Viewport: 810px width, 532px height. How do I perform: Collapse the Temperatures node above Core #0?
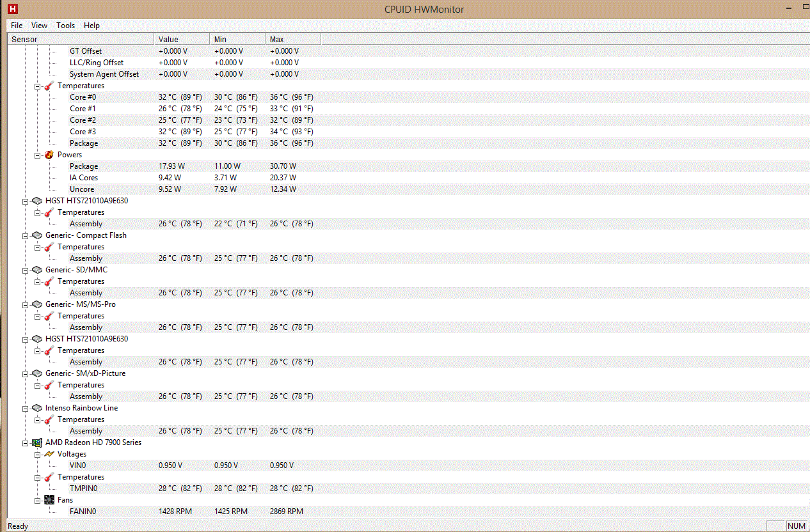(x=38, y=86)
